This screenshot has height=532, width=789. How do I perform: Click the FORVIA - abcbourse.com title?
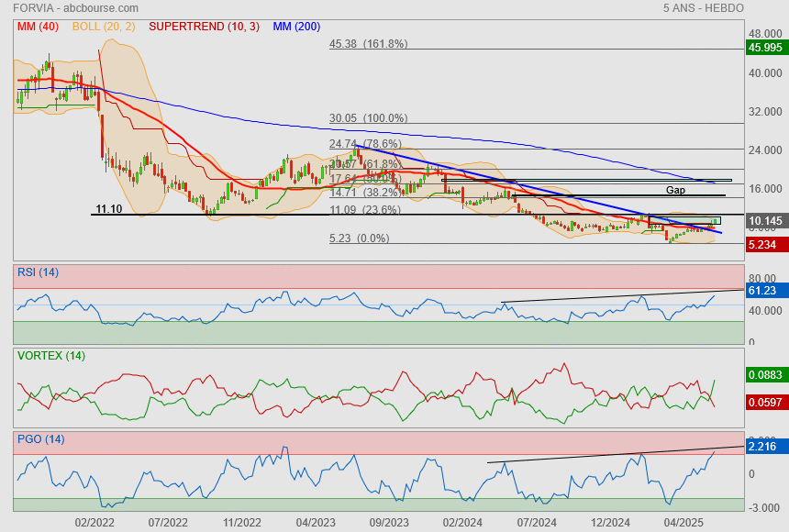(x=75, y=8)
